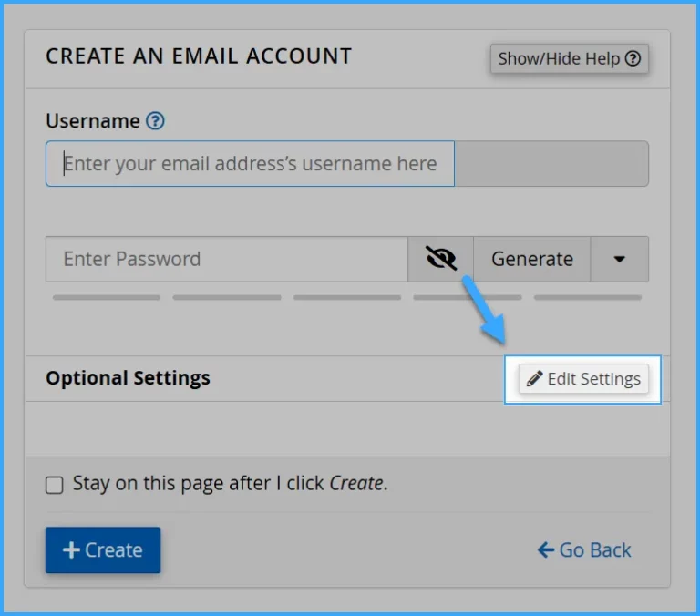
Task: Toggle password visibility with the eye icon
Action: coord(440,259)
